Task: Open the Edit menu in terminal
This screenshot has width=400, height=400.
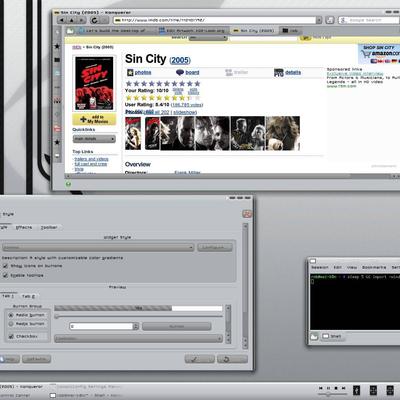Action: (338, 267)
